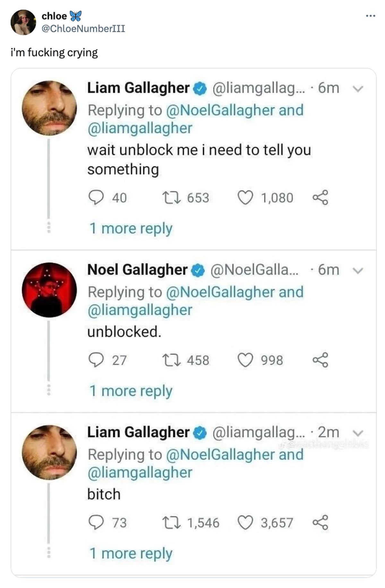385x588 pixels.
Task: Open the dropdown chevron on Noel's tweet
Action: pyautogui.click(x=358, y=271)
